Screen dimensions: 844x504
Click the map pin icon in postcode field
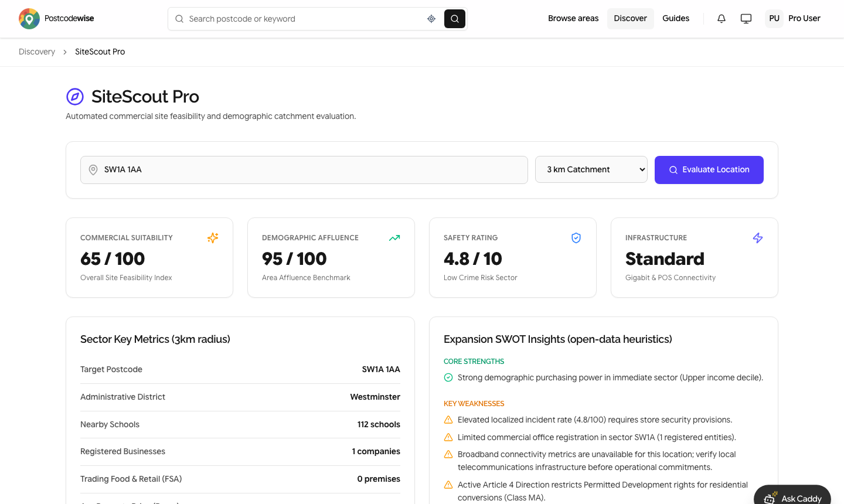click(x=93, y=170)
